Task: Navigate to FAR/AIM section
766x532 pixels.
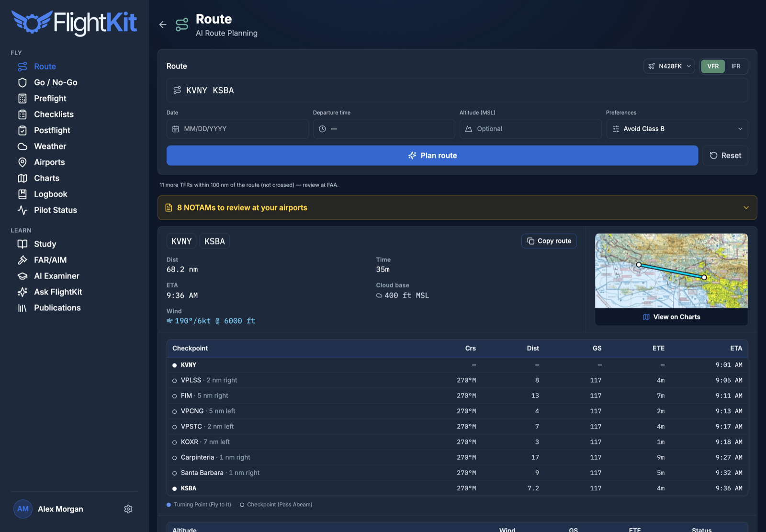Action: (x=50, y=260)
